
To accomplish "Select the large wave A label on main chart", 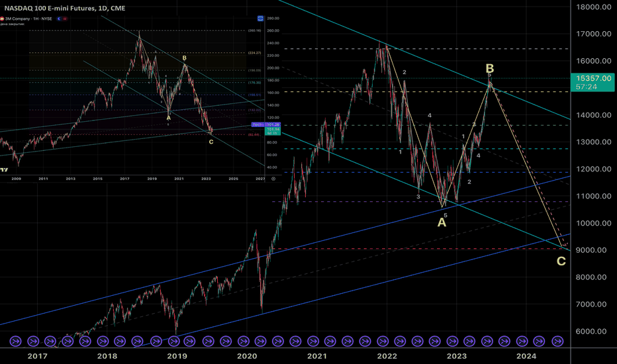I will coord(442,223).
